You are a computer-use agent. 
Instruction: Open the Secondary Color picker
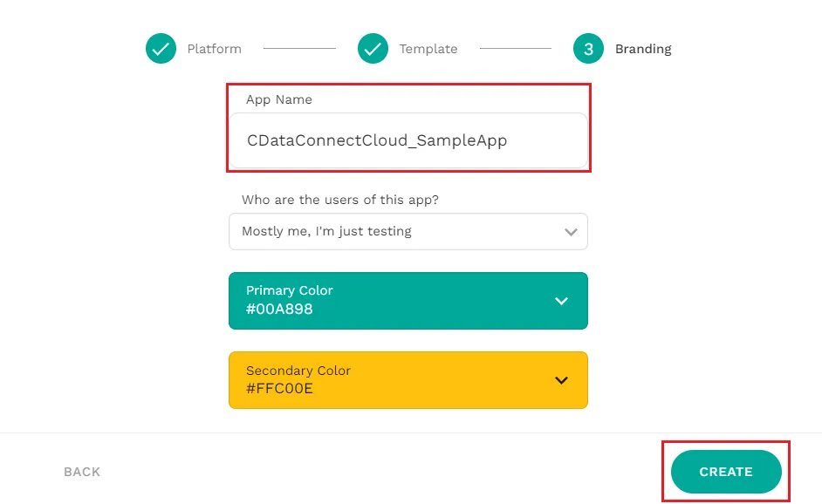point(408,380)
